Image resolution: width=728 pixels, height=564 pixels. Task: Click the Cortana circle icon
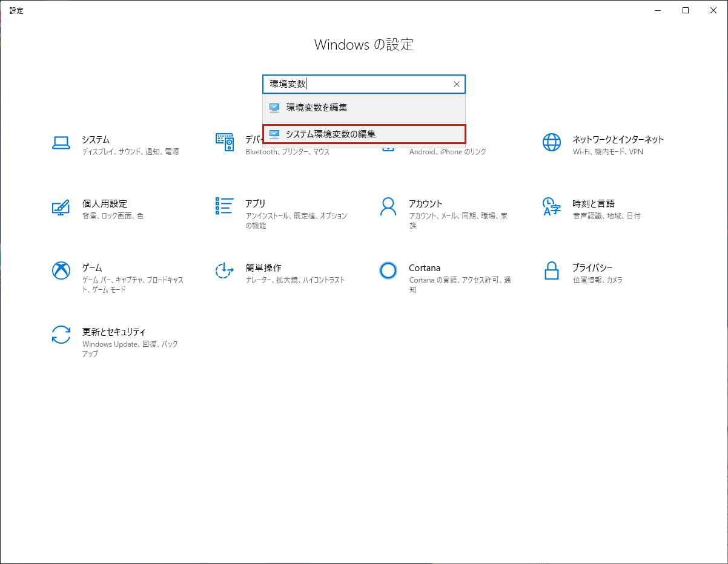[388, 271]
